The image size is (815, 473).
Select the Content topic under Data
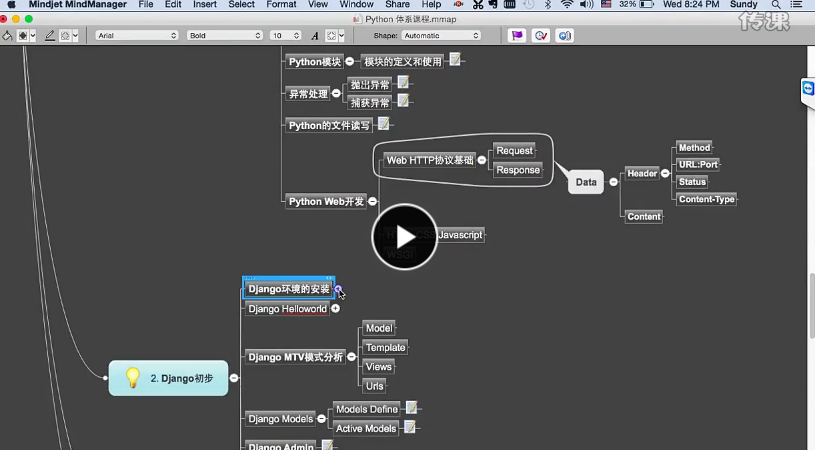(643, 217)
